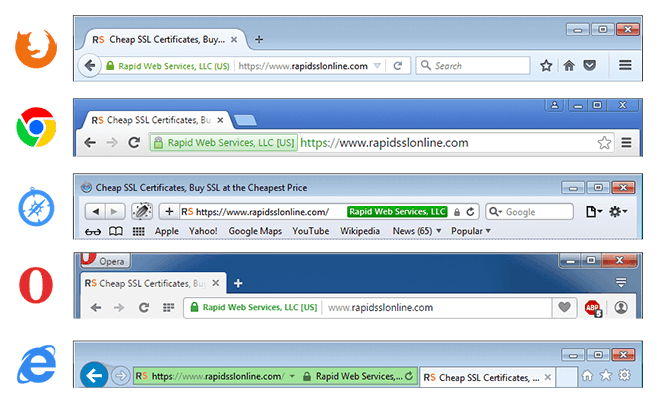Screen dimensions: 658x403
Task: Open new tab button in Chrome
Action: coord(245,121)
